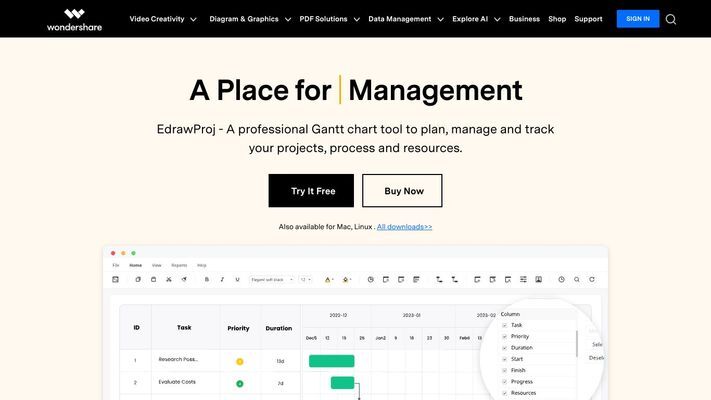
Task: Click the green priority marker in row 2
Action: pyautogui.click(x=240, y=384)
